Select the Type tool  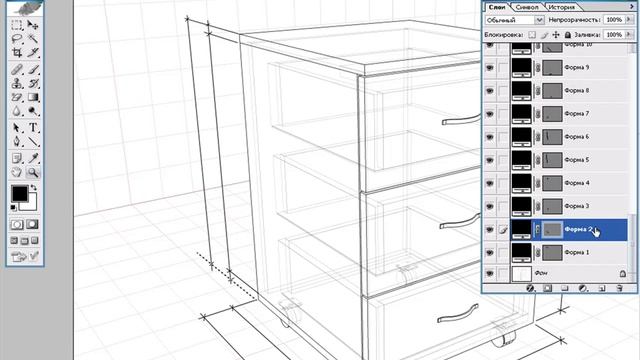[x=33, y=128]
